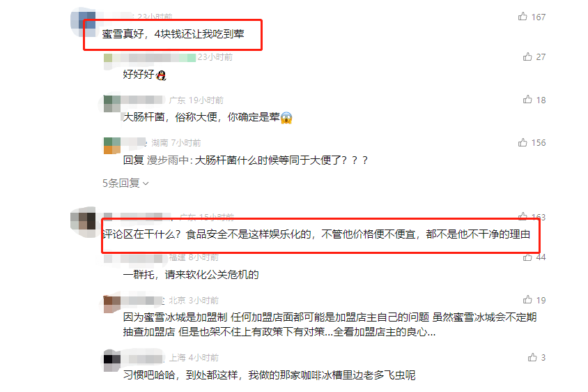Click the comment 一群托，请来软化公关危机的
This screenshot has width=588, height=392.
tap(191, 275)
